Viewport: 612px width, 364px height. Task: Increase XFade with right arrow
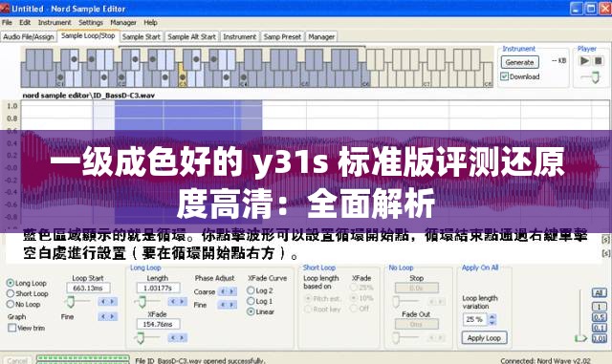pyautogui.click(x=183, y=338)
